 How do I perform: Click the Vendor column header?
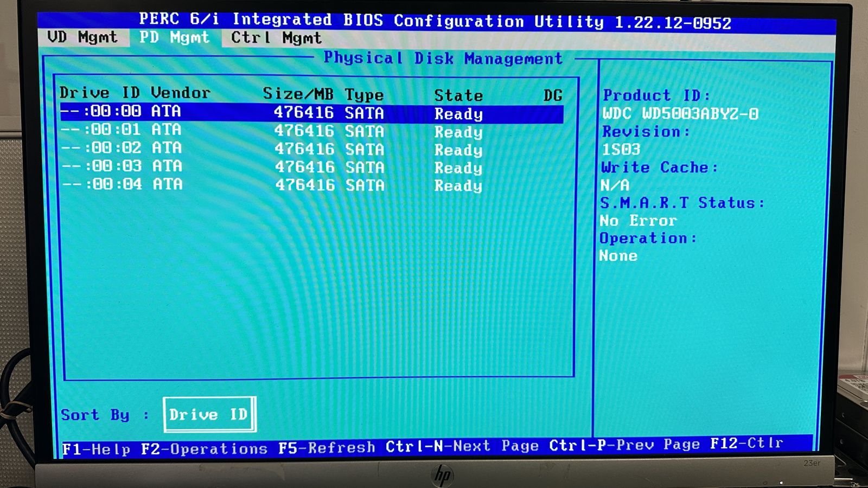click(x=180, y=93)
